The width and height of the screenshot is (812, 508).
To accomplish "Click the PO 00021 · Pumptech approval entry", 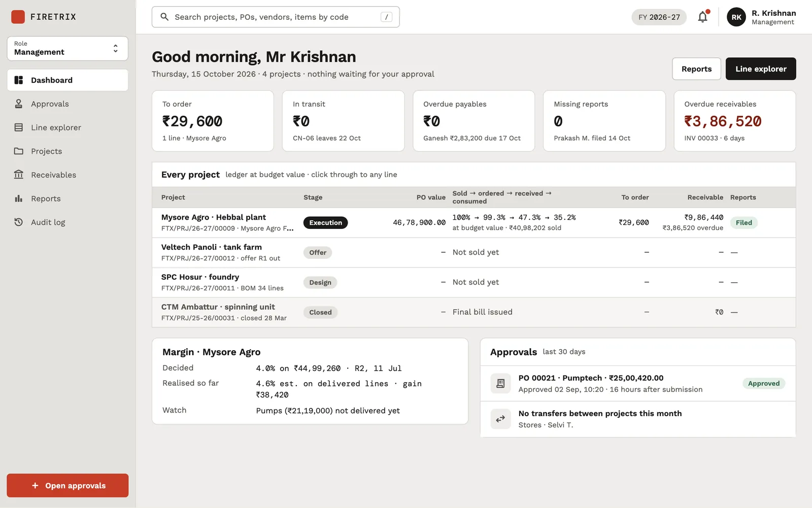I will click(637, 384).
